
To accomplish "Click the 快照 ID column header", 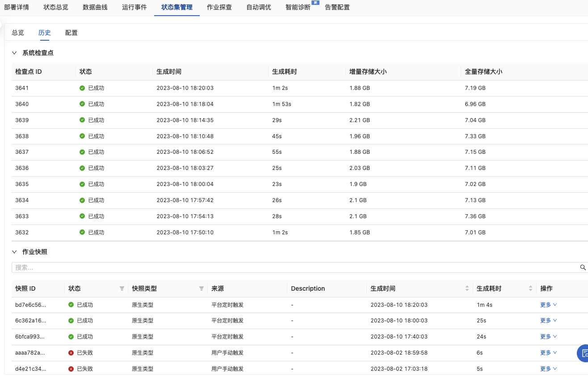I will tap(25, 288).
